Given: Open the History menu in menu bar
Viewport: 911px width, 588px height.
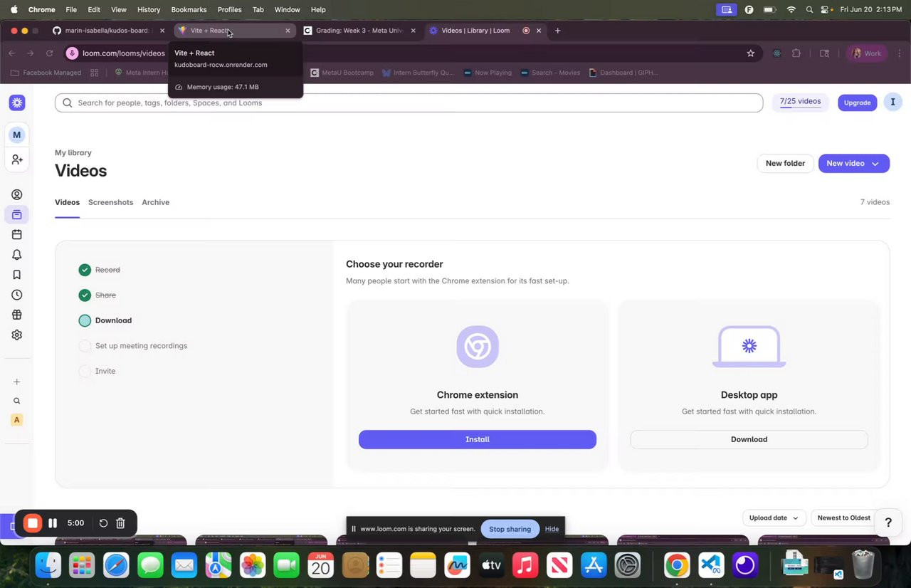Looking at the screenshot, I should tap(148, 9).
